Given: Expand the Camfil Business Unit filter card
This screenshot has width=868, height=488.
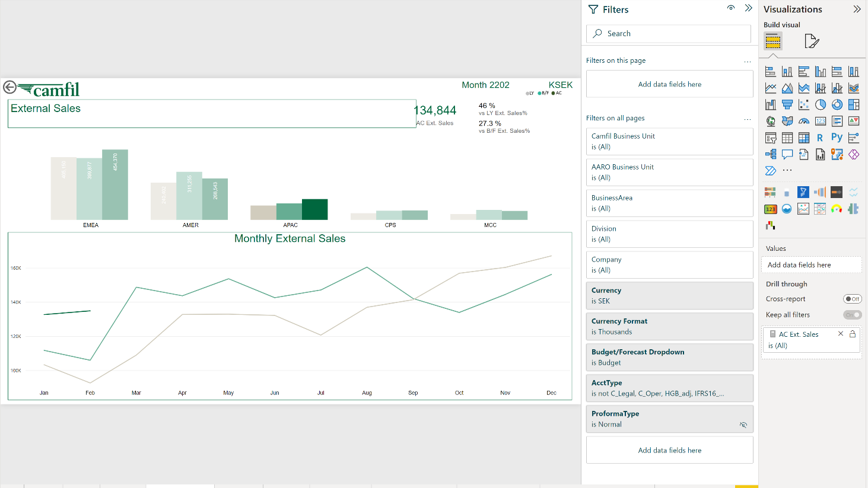Looking at the screenshot, I should pyautogui.click(x=670, y=142).
